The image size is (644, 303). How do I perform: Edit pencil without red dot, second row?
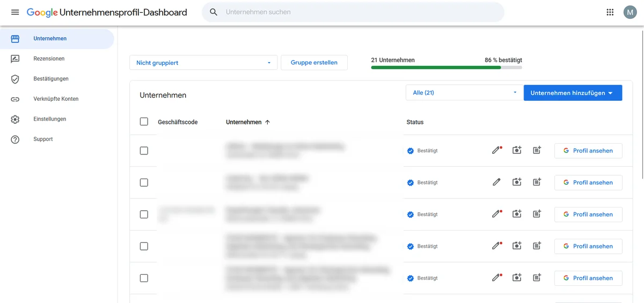[497, 182]
